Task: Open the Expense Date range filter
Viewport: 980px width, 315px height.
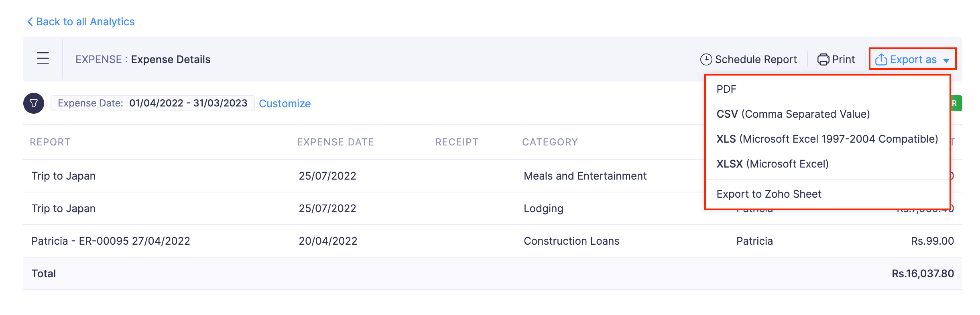Action: coord(152,103)
